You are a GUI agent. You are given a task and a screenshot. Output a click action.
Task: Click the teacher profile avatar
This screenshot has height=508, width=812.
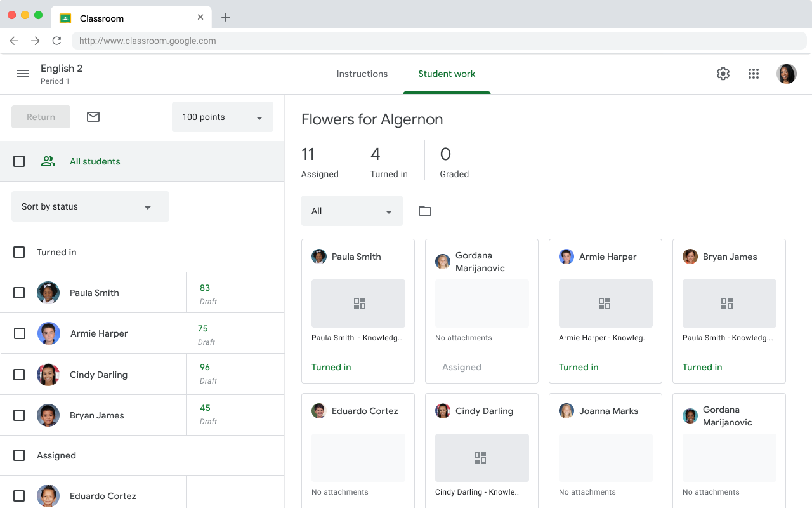pos(787,74)
